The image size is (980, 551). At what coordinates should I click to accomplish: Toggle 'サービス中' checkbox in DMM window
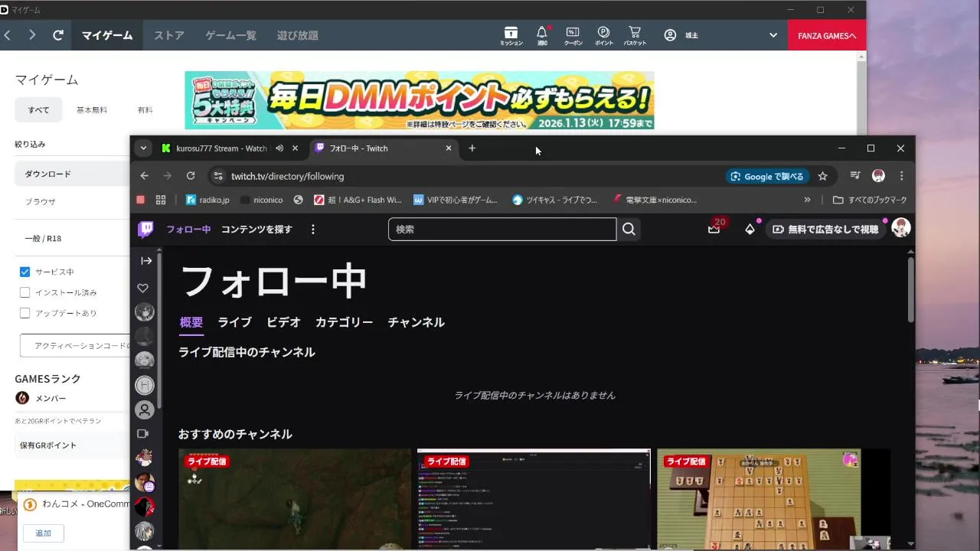[24, 272]
